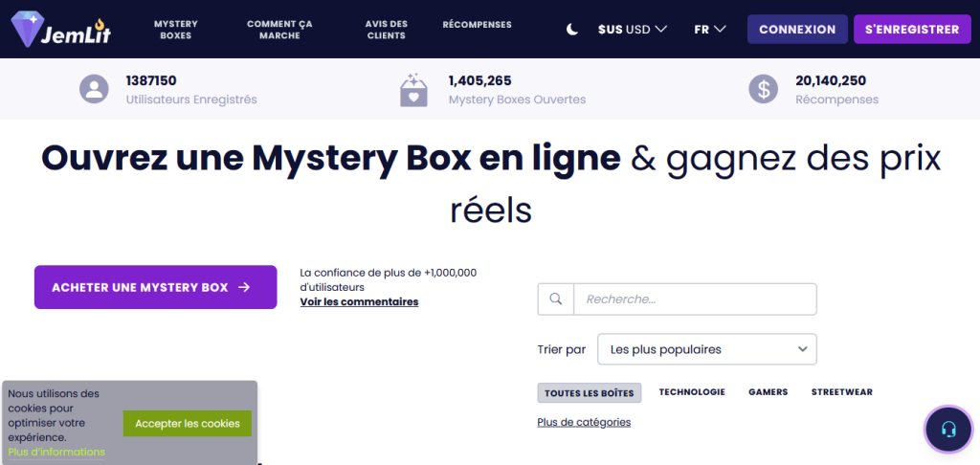
Task: Focus the Recherche search input field
Action: click(x=695, y=299)
